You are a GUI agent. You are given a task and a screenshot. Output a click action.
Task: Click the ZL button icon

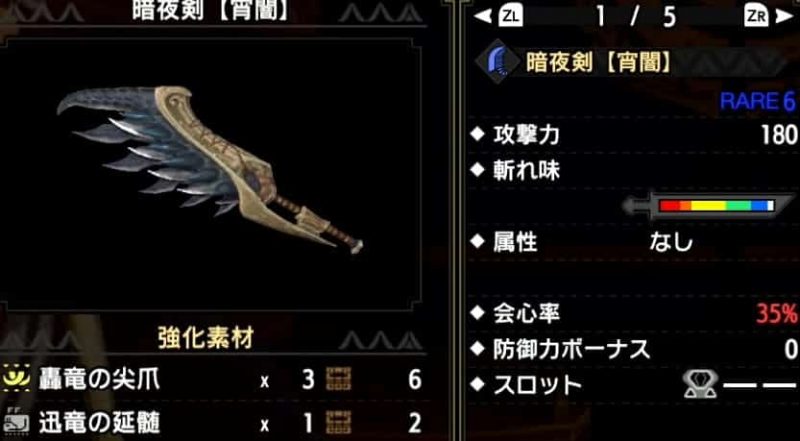511,17
